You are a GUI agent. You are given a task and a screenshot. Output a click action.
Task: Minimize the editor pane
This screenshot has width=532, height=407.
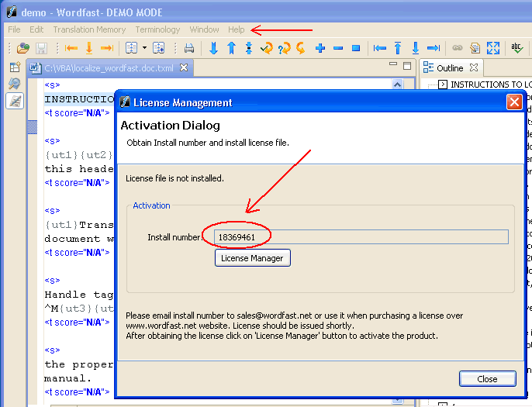click(x=393, y=64)
